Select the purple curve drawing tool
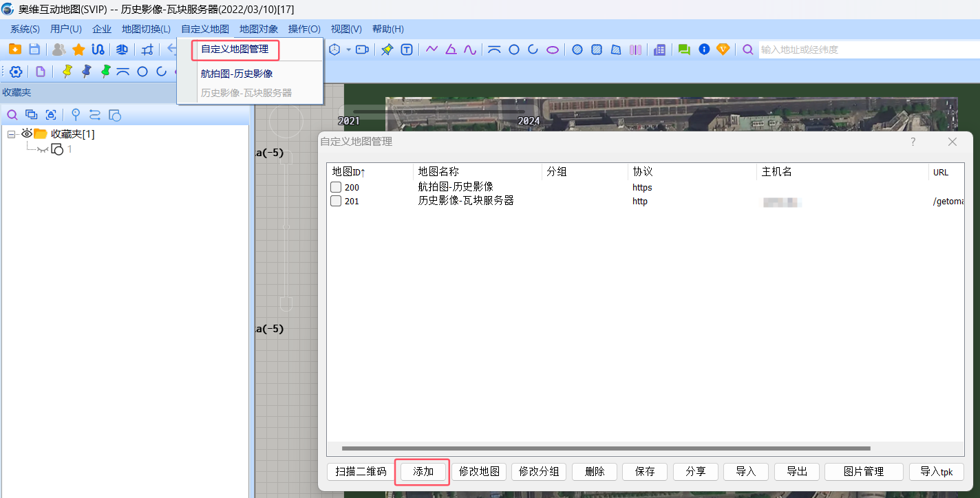Viewport: 980px width, 498px height. (x=470, y=50)
